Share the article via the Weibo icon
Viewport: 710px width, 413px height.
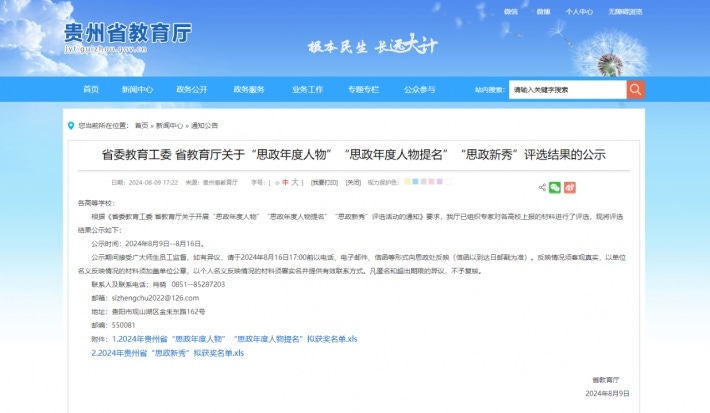click(x=570, y=187)
